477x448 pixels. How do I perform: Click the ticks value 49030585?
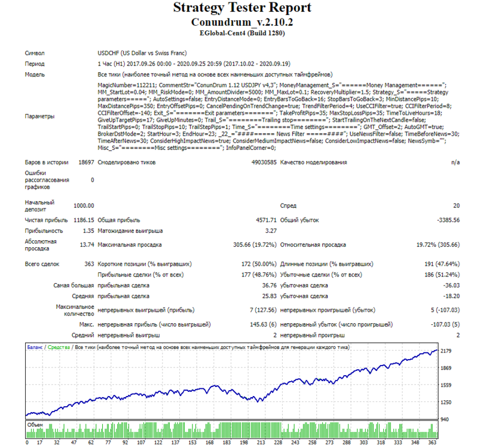[264, 162]
